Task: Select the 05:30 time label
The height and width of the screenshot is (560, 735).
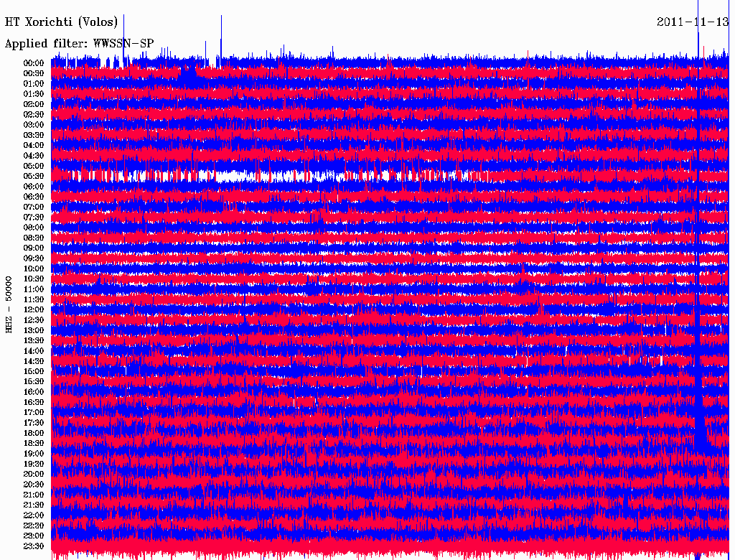Action: click(34, 176)
